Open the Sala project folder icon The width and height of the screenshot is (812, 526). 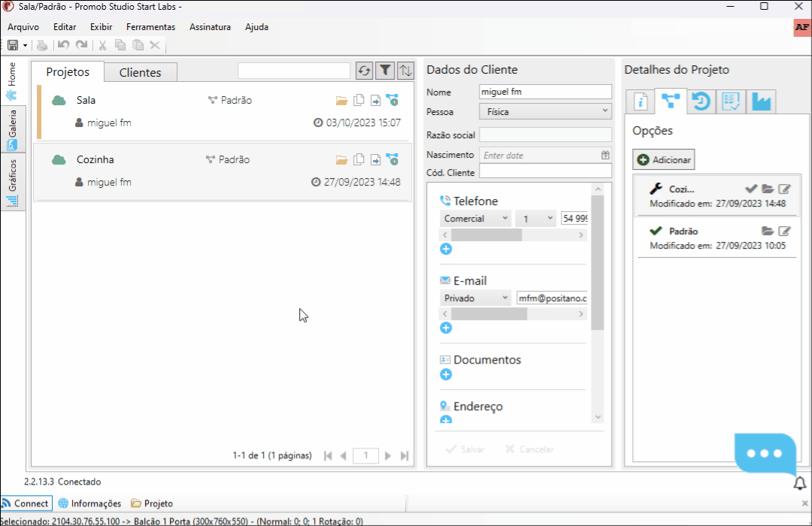point(341,101)
